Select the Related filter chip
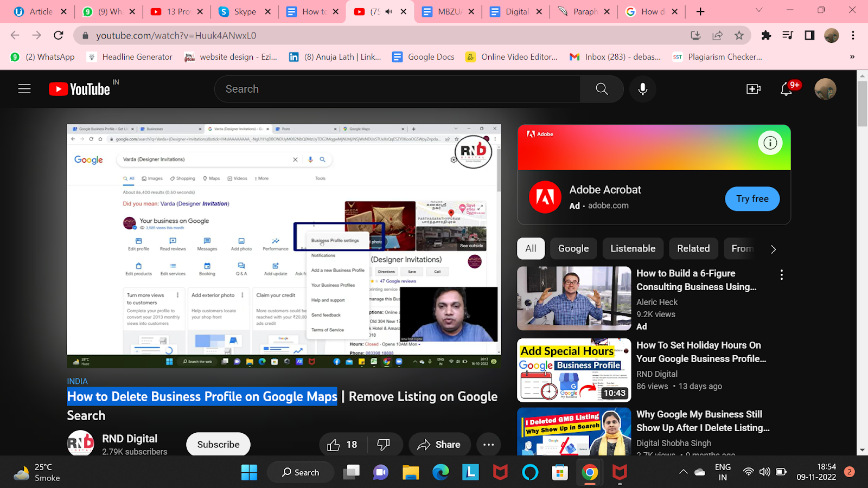The image size is (868, 488). [693, 248]
